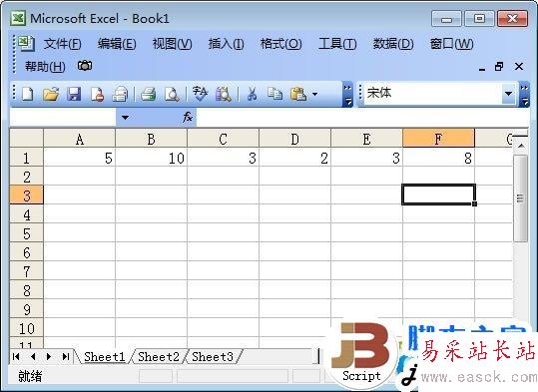This screenshot has height=392, width=538.
Task: Open a file with the folder icon
Action: (51, 94)
